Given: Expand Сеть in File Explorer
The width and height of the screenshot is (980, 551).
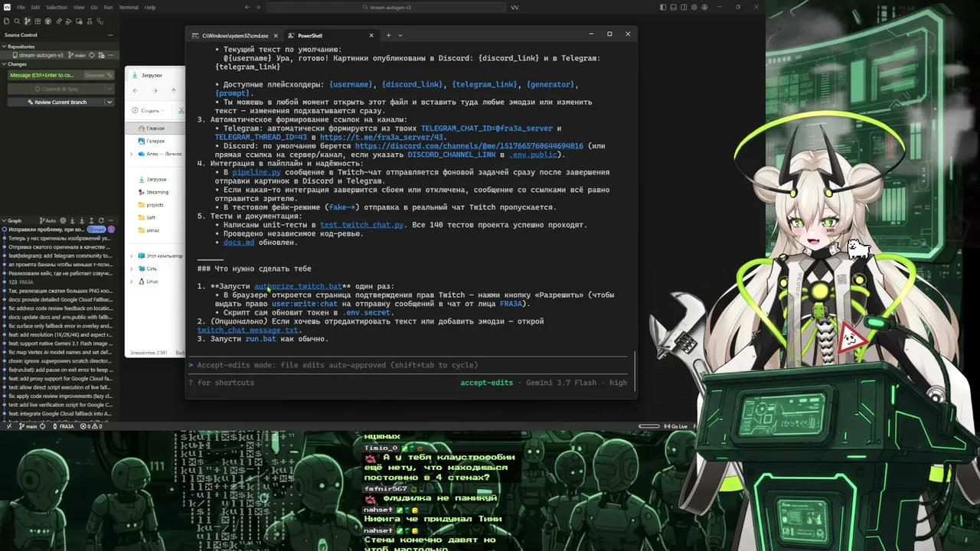Looking at the screenshot, I should [131, 269].
